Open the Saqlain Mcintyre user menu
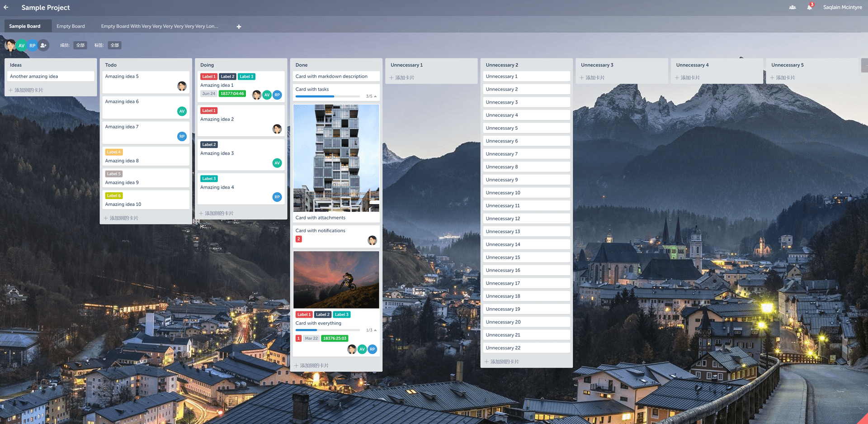 (x=842, y=7)
